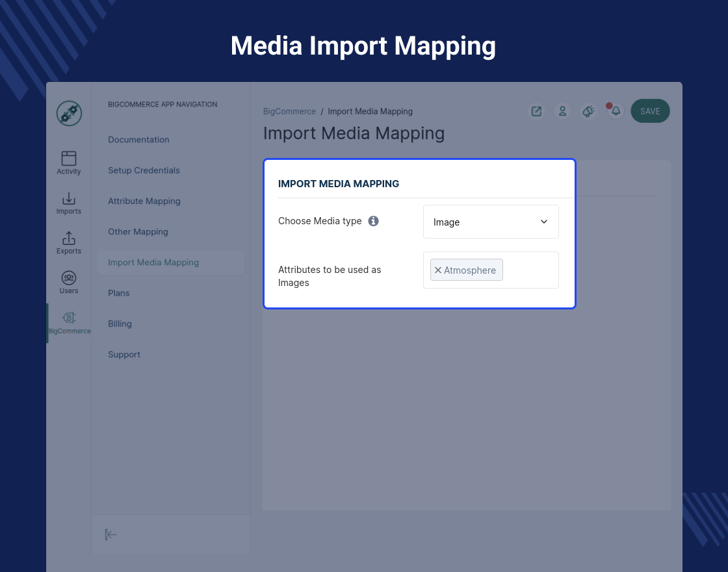
Task: Open Other Mapping menu item
Action: coord(138,231)
